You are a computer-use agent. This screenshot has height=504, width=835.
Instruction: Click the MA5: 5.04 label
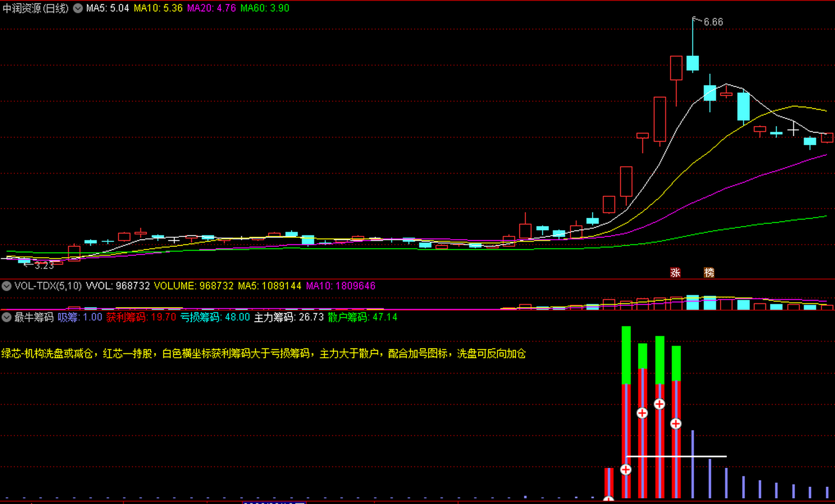(x=108, y=8)
